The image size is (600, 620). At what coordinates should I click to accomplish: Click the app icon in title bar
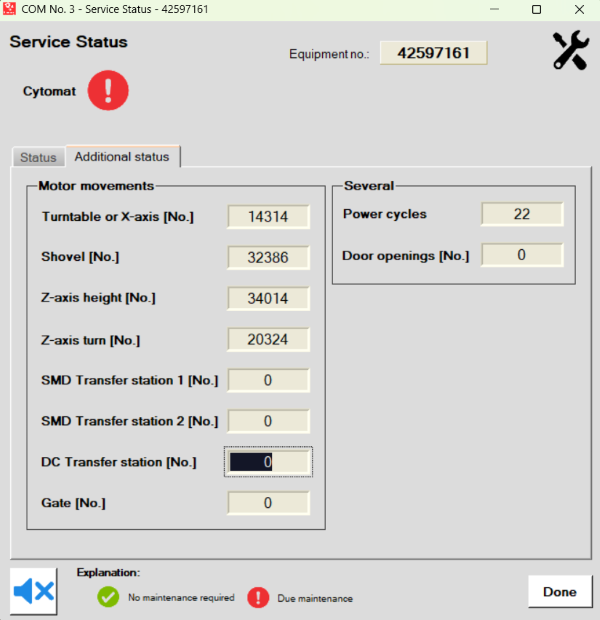coord(12,9)
